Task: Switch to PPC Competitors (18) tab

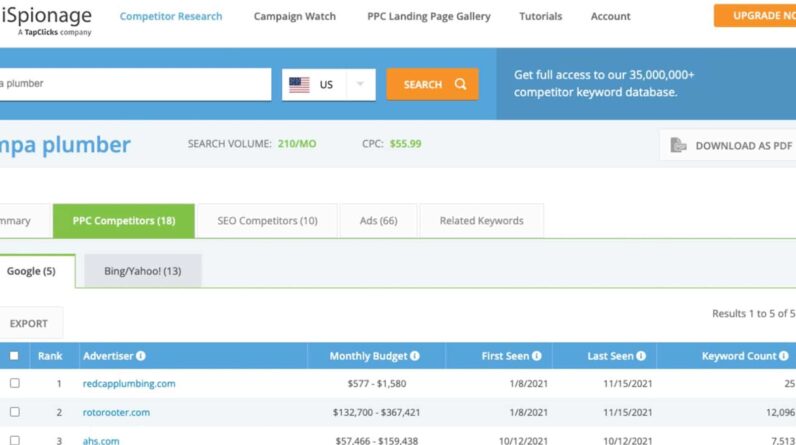Action: (x=124, y=221)
